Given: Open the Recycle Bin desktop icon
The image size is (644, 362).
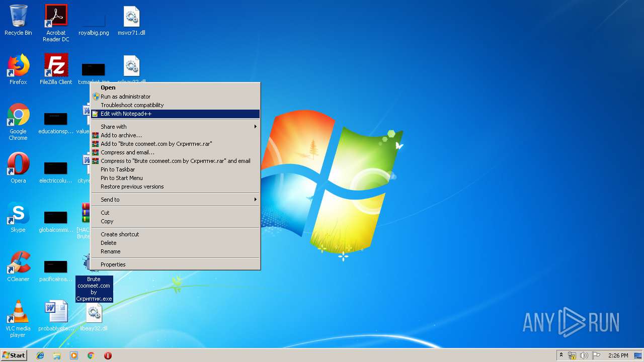Looking at the screenshot, I should coord(18,21).
